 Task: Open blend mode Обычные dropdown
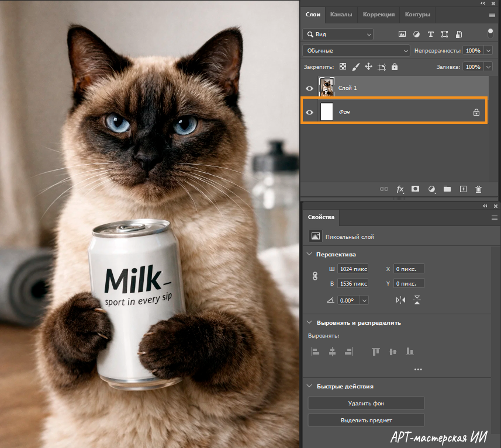tap(356, 50)
